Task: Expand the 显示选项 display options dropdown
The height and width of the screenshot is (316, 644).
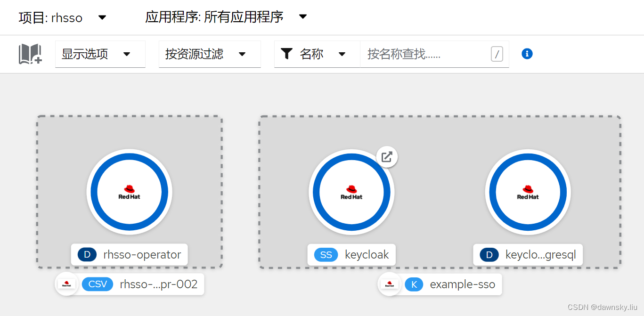Action: (x=100, y=54)
